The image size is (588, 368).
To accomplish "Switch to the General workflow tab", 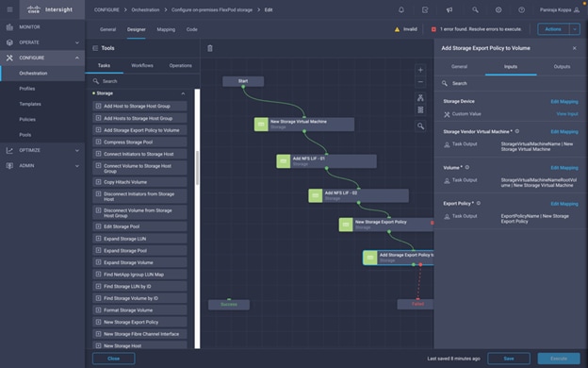I will pyautogui.click(x=107, y=29).
